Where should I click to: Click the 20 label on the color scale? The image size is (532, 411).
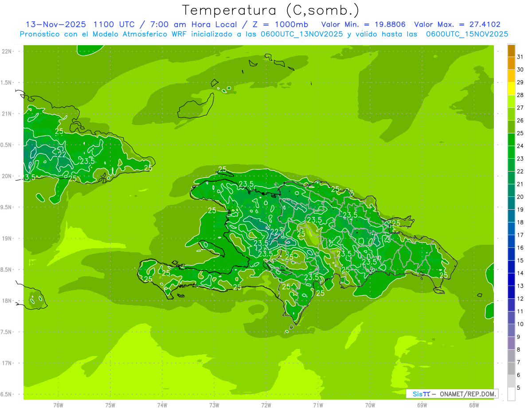click(520, 197)
